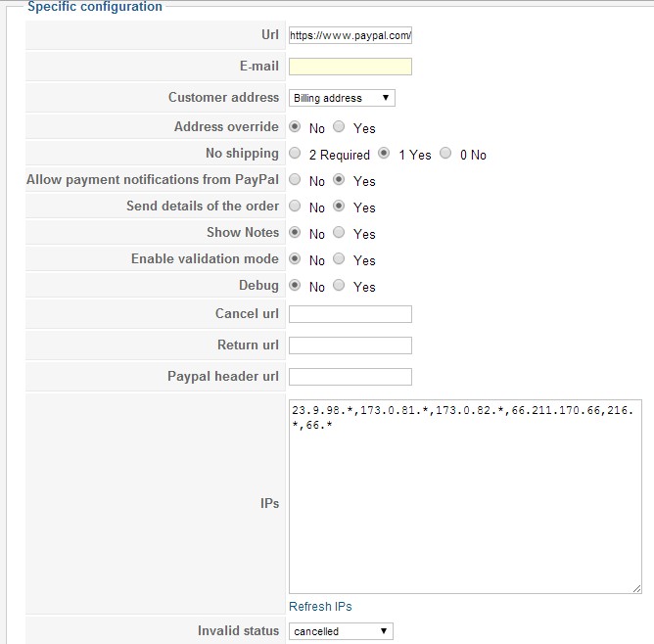Grab the IPs textarea resize handle
The height and width of the screenshot is (644, 654).
(637, 588)
